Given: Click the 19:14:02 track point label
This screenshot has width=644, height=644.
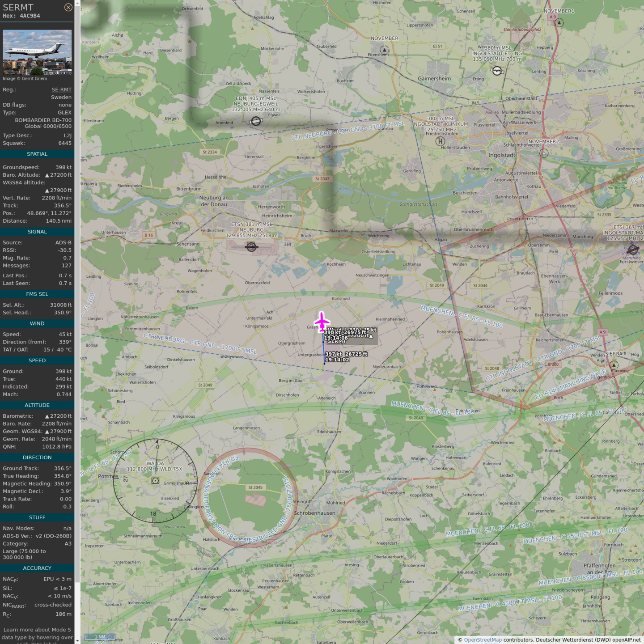Looking at the screenshot, I should (x=337, y=360).
